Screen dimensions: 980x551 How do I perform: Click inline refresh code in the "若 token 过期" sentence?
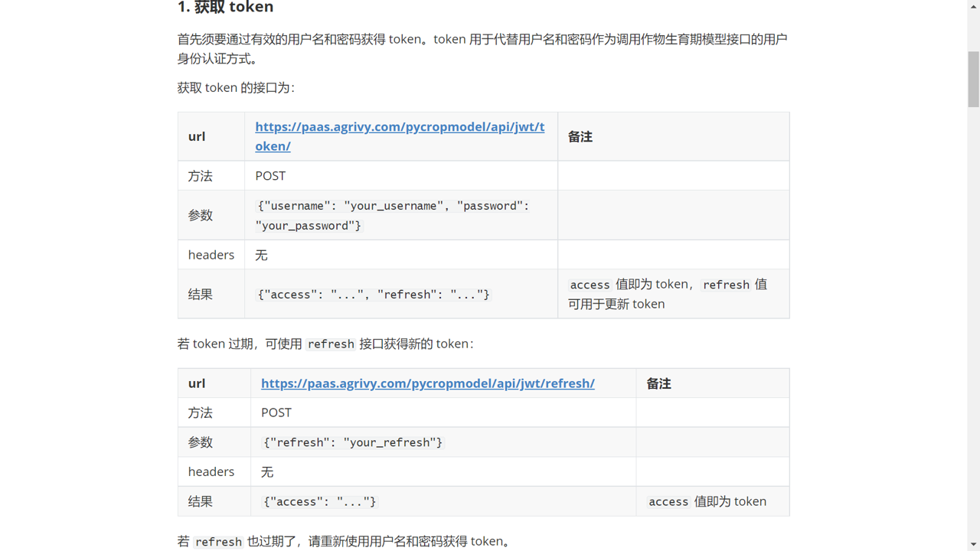point(331,344)
